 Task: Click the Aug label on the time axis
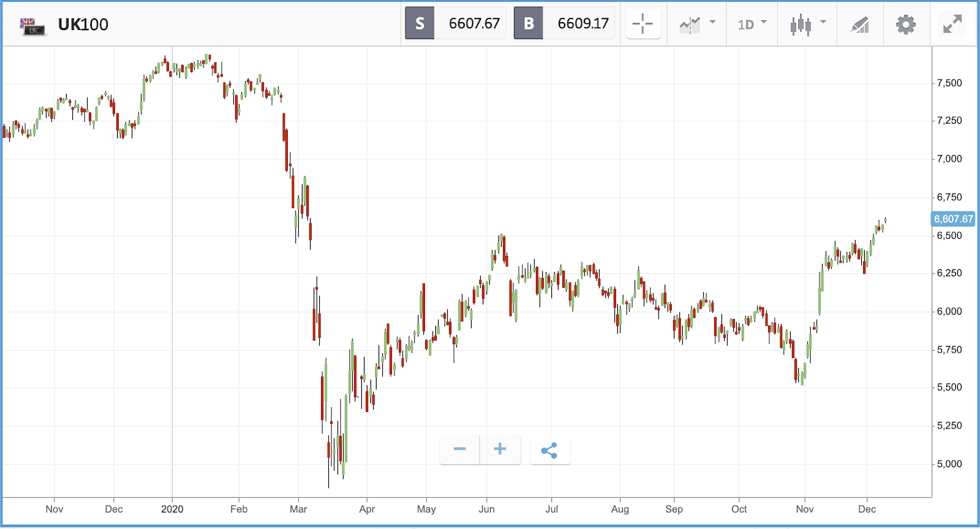point(620,509)
